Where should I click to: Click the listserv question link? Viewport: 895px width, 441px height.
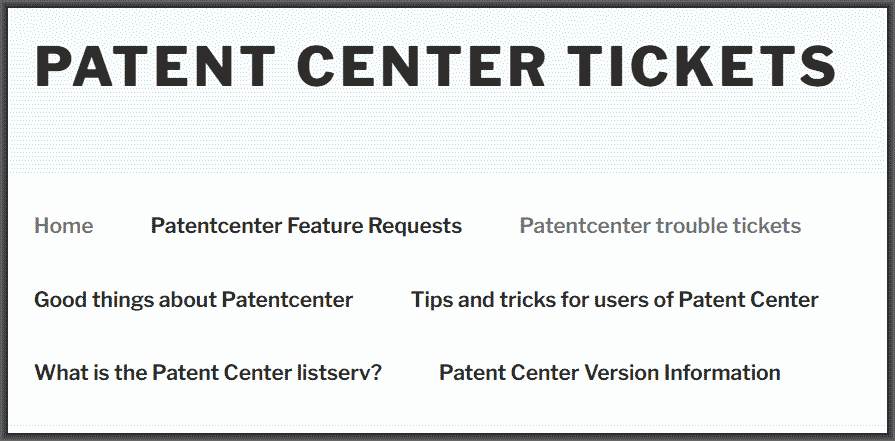208,373
